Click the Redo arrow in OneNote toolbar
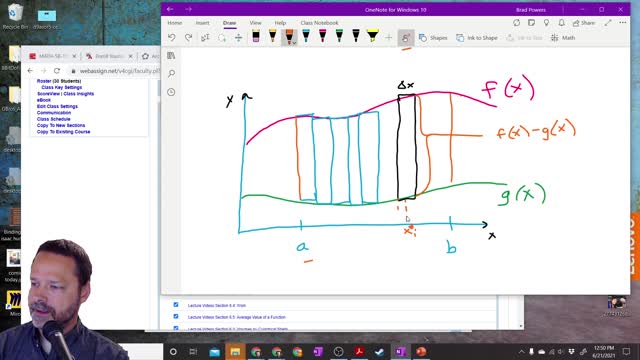Image resolution: width=640 pixels, height=360 pixels. tap(188, 38)
